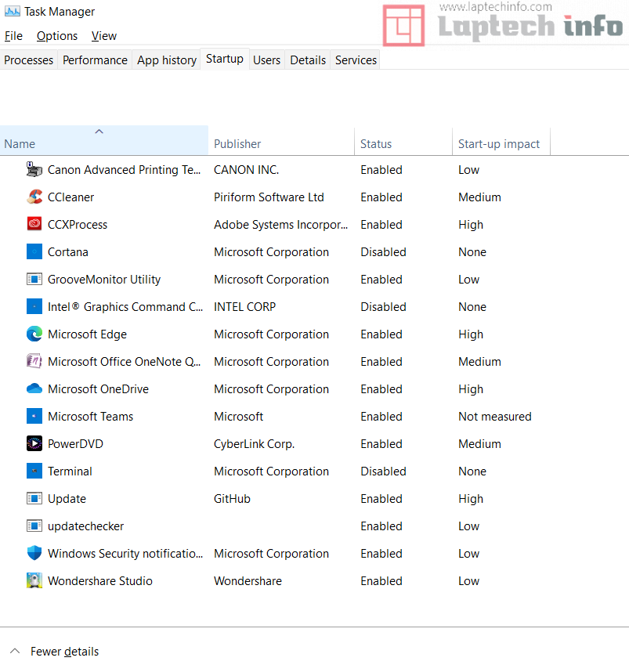Click the Terminal tile icon
629x672 pixels.
point(34,471)
